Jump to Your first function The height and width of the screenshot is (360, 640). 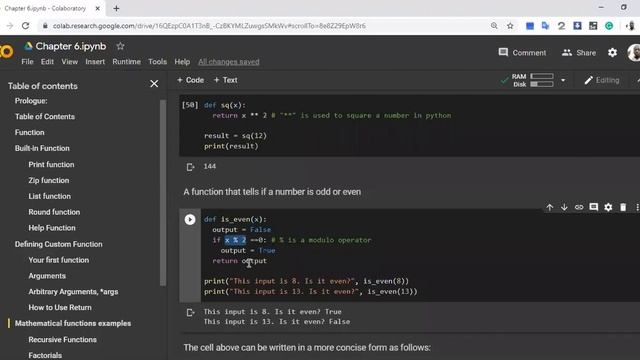(x=58, y=260)
